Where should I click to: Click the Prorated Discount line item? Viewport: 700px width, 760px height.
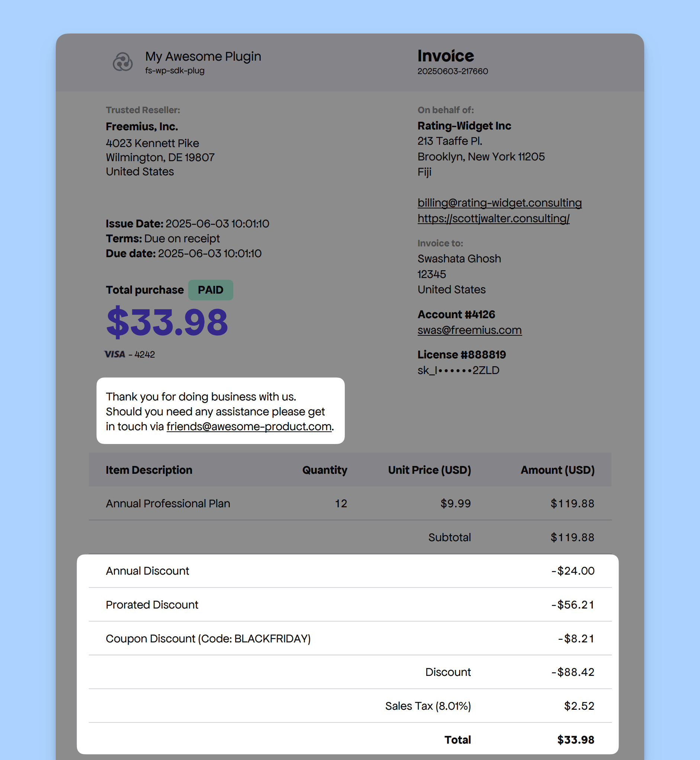[350, 605]
